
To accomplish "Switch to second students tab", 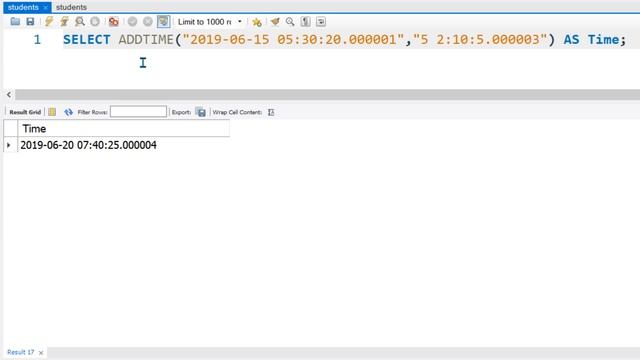I will coord(71,7).
